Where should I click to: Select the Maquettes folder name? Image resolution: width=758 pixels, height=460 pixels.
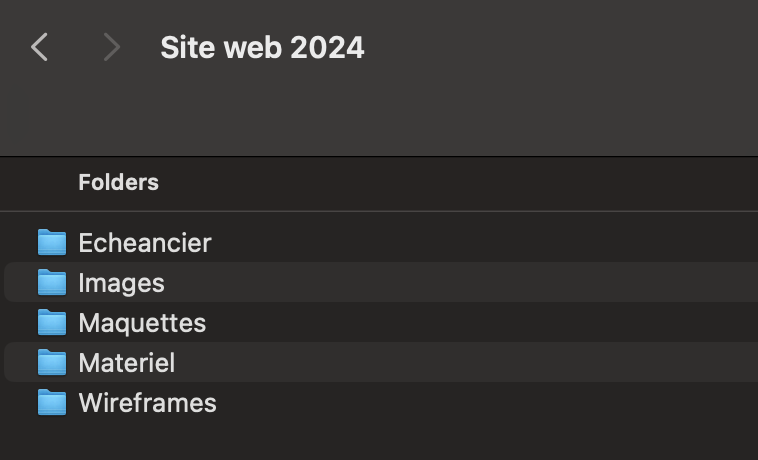tap(142, 323)
